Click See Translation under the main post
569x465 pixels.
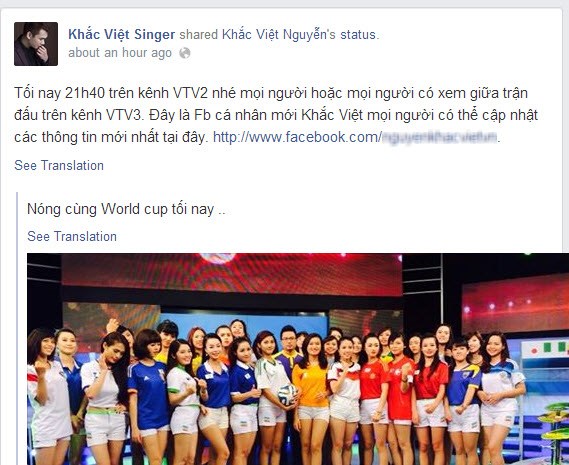click(59, 166)
